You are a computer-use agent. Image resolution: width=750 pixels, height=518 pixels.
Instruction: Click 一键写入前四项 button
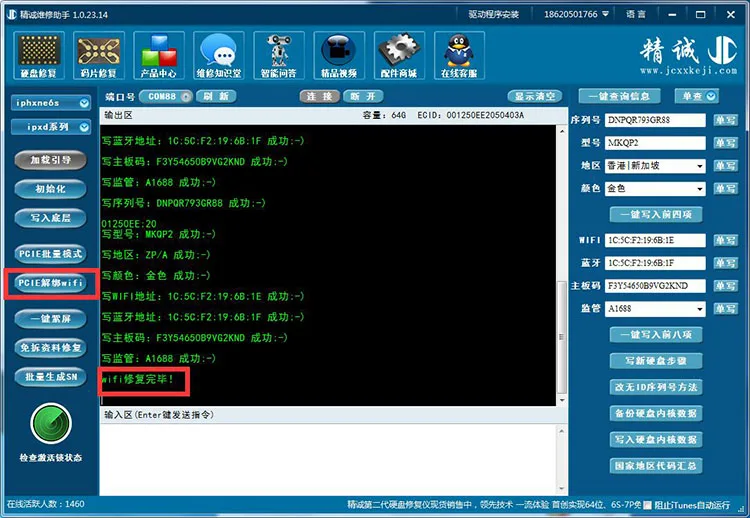(656, 214)
